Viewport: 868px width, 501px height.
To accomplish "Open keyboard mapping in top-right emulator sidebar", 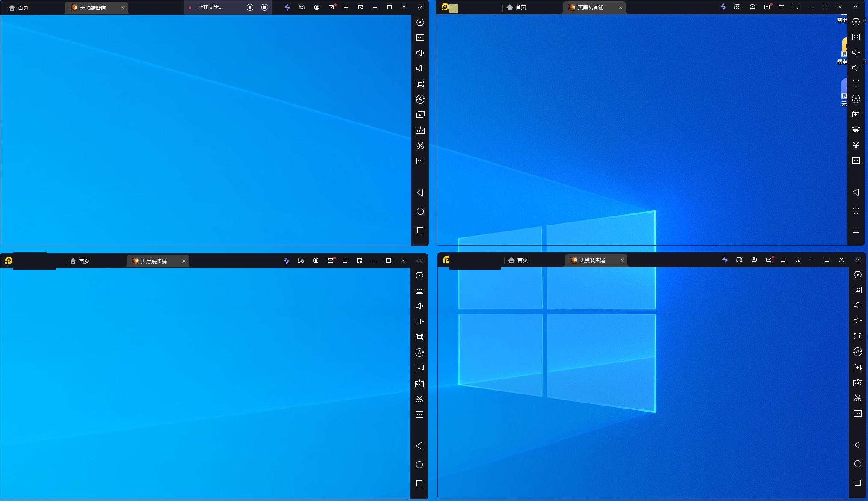I will [x=856, y=37].
